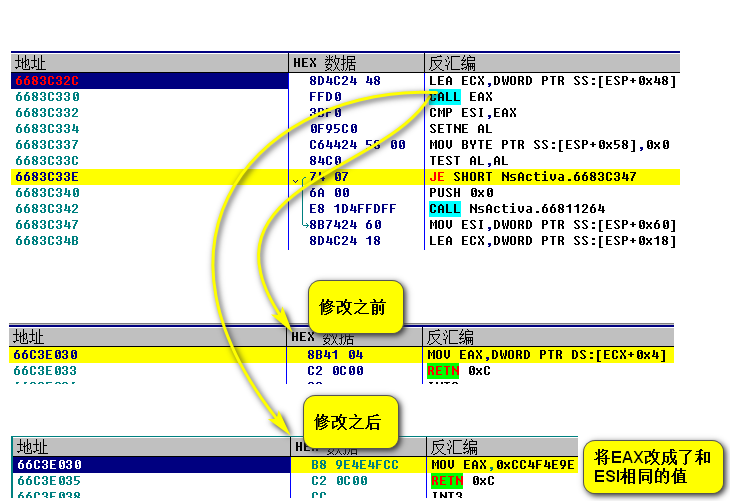Select instruction LEA ECX,DWORD PTR SS:[ESP+0x48]
The image size is (730, 501).
click(552, 81)
